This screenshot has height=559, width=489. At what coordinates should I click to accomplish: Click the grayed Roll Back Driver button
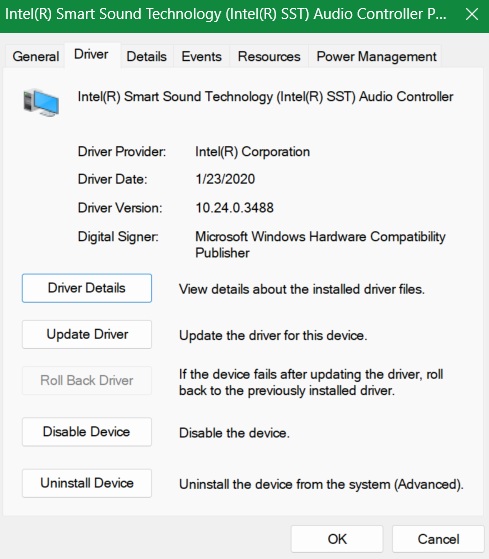tap(87, 380)
